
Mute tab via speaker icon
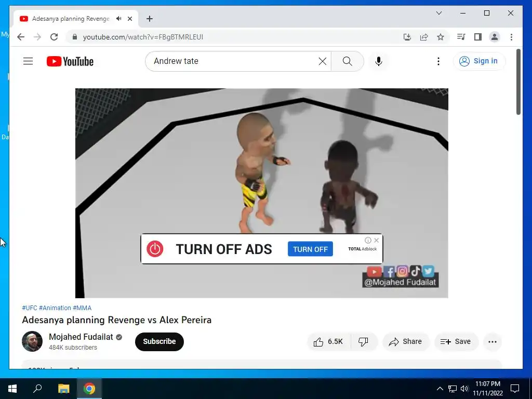[119, 19]
